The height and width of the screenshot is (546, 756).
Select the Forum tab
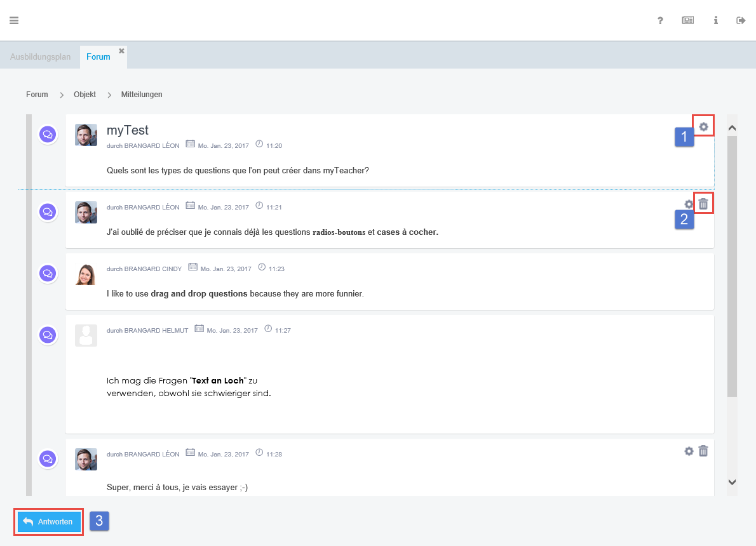pyautogui.click(x=98, y=57)
